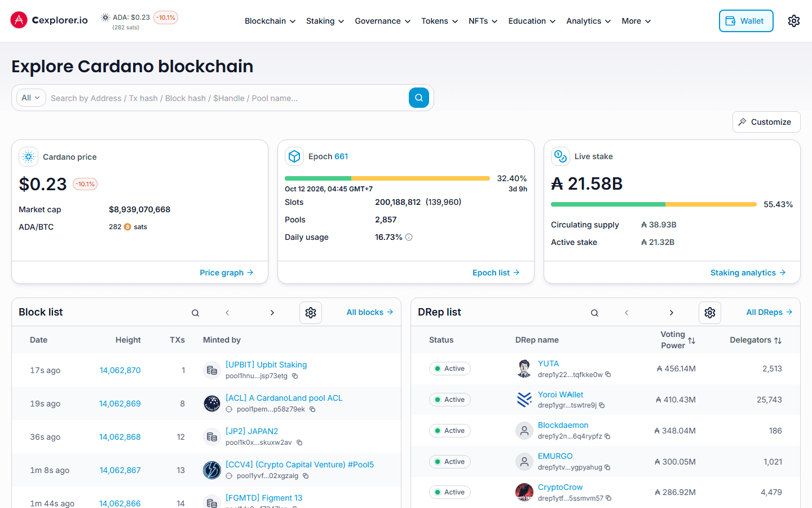Viewport: 812px width, 508px height.
Task: Open the Analytics menu
Action: [589, 21]
